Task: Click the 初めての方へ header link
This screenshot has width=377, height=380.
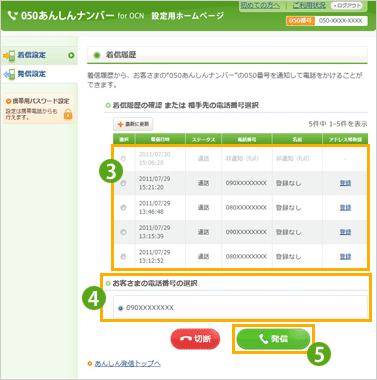Action: pyautogui.click(x=260, y=5)
